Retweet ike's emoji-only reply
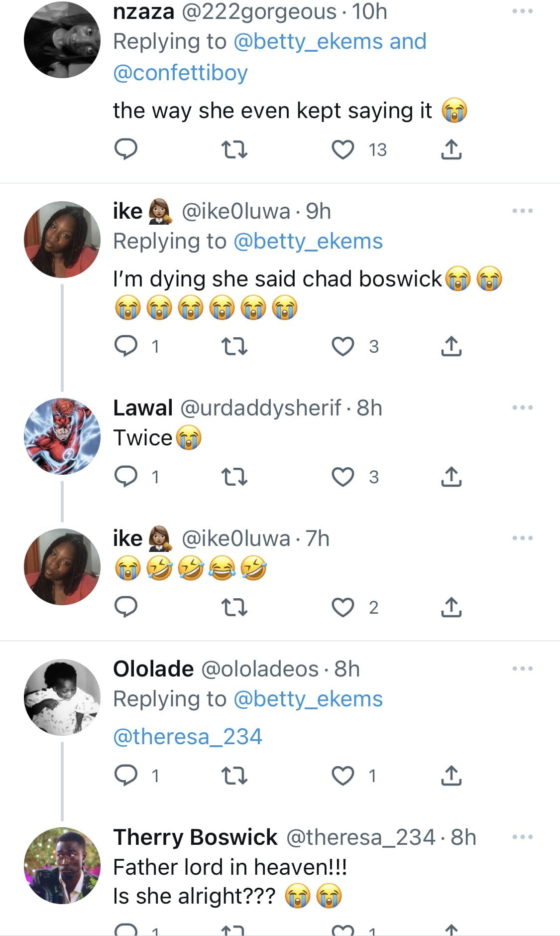The image size is (560, 936). (x=234, y=607)
